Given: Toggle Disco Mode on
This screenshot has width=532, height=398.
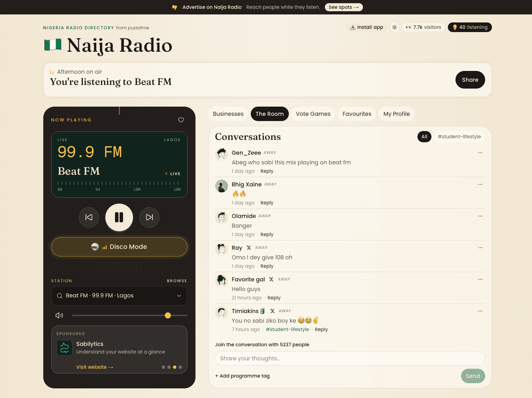Looking at the screenshot, I should [119, 247].
